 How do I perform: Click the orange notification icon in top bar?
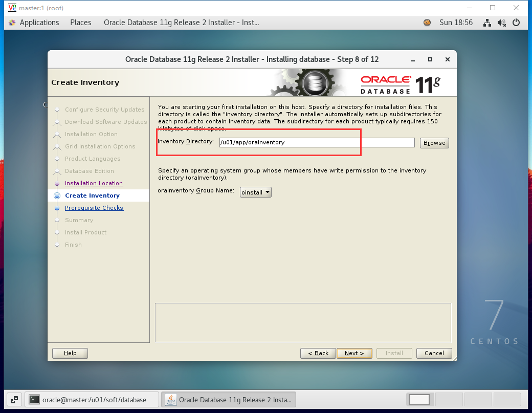pos(427,23)
